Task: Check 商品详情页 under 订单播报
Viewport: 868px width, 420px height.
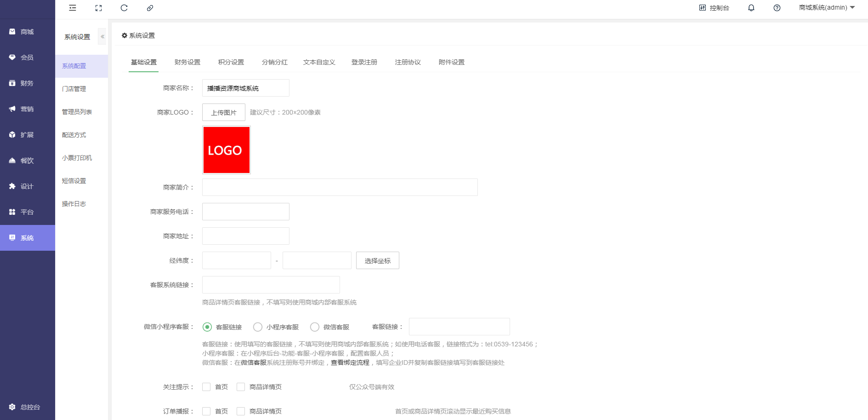Action: tap(241, 411)
